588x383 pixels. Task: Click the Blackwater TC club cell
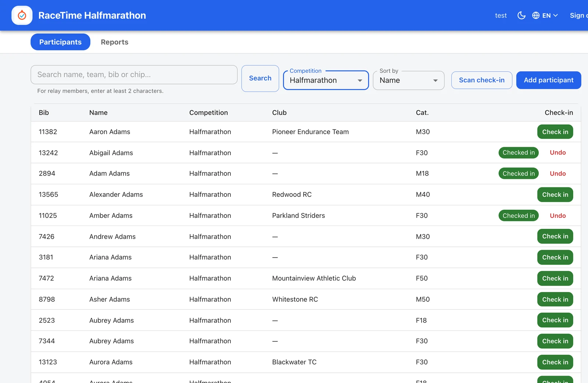294,362
